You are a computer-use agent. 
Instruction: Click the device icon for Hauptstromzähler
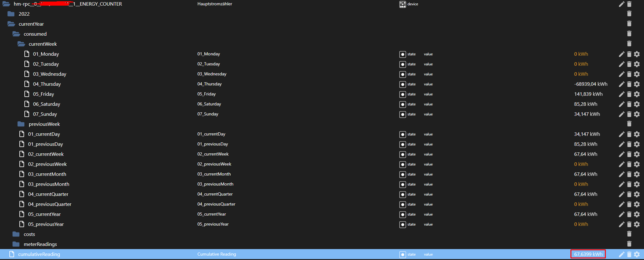pos(402,4)
